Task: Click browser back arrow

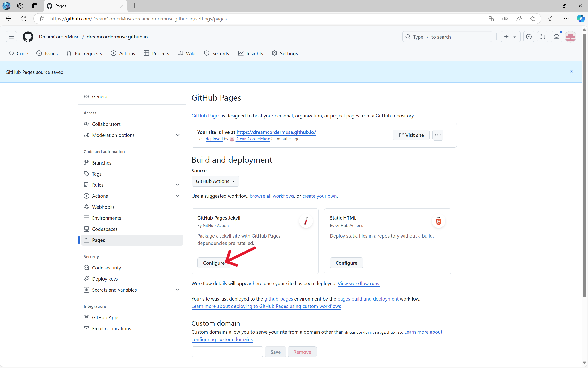Action: click(9, 19)
